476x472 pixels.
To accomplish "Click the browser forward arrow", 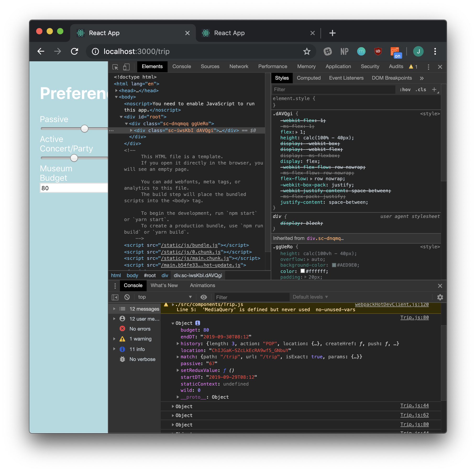I will [58, 51].
